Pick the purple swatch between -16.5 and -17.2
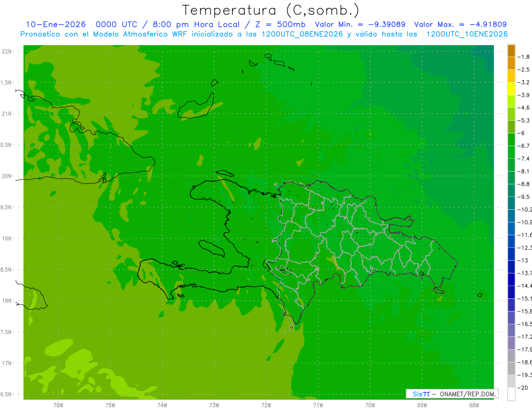This screenshot has width=532, height=411. [511, 330]
